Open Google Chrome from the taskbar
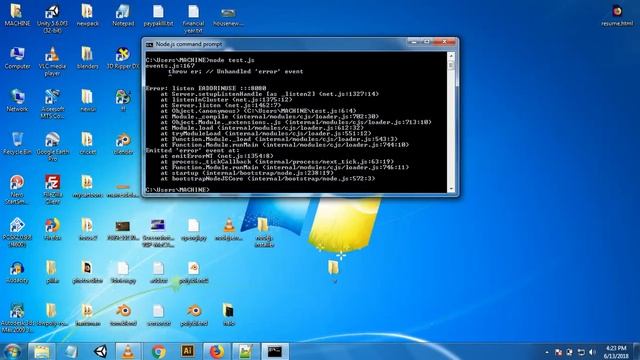The height and width of the screenshot is (360, 640). pyautogui.click(x=158, y=351)
